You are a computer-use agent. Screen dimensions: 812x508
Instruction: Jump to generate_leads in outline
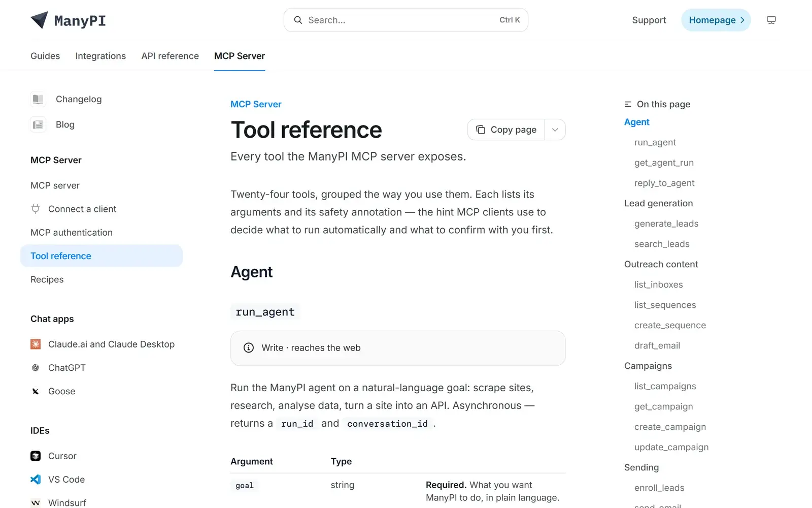(x=666, y=224)
